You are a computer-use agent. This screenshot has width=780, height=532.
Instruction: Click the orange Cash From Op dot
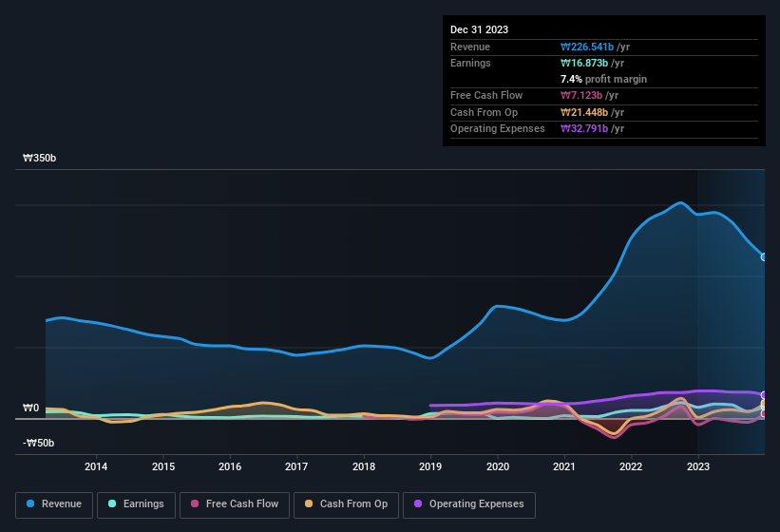309,503
